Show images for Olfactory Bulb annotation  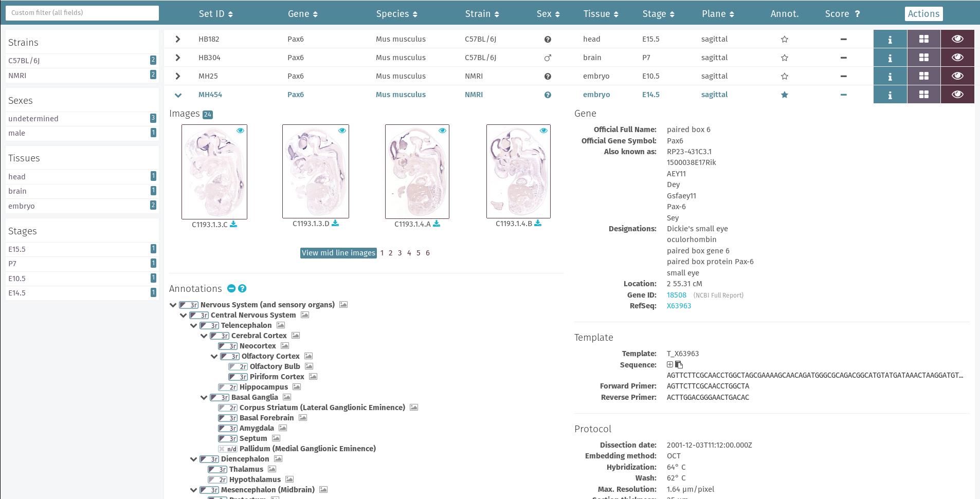(309, 366)
